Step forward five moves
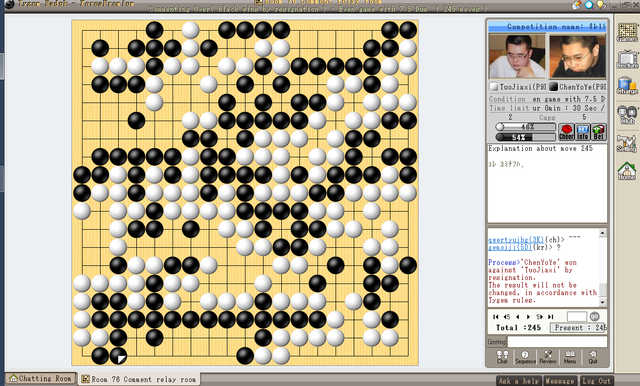 click(x=539, y=317)
